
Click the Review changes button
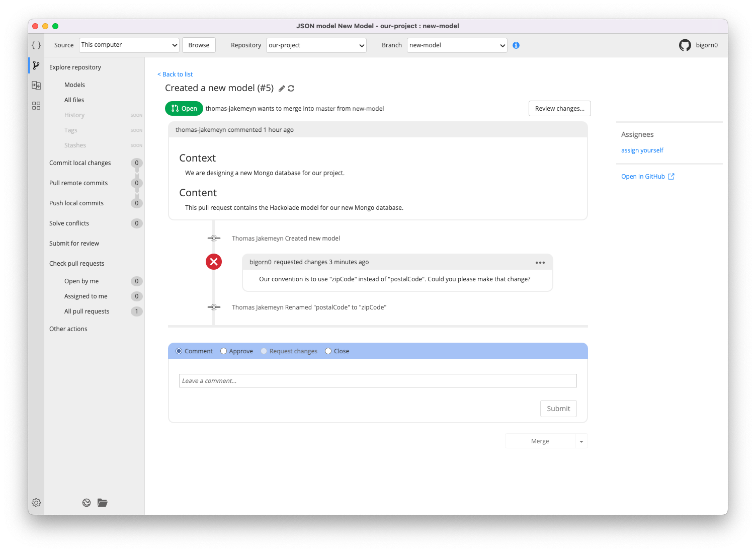559,108
